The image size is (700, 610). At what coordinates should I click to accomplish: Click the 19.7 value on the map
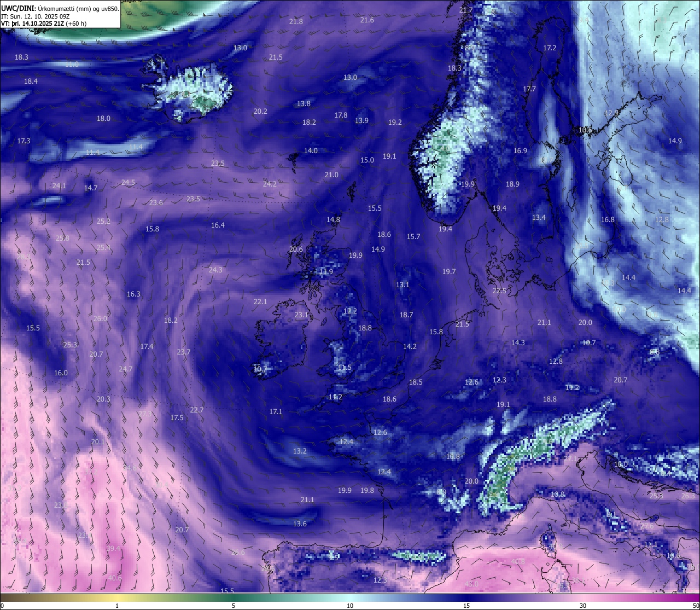(449, 271)
